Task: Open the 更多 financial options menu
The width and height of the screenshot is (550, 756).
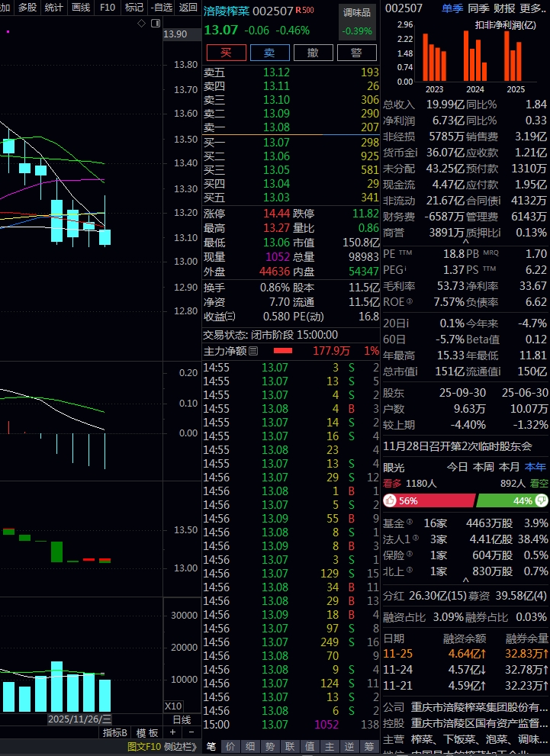Action: (532, 8)
